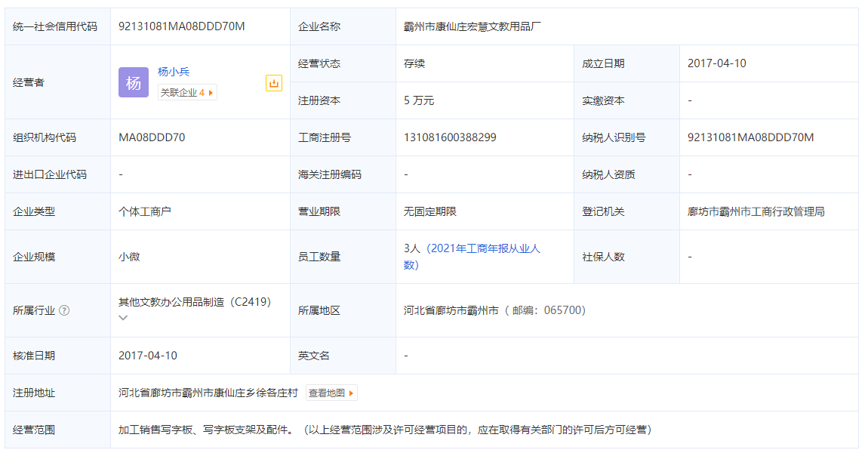Viewport: 868px width, 456px height.
Task: Click the orange download icon beside 杨小兵
Action: click(273, 83)
